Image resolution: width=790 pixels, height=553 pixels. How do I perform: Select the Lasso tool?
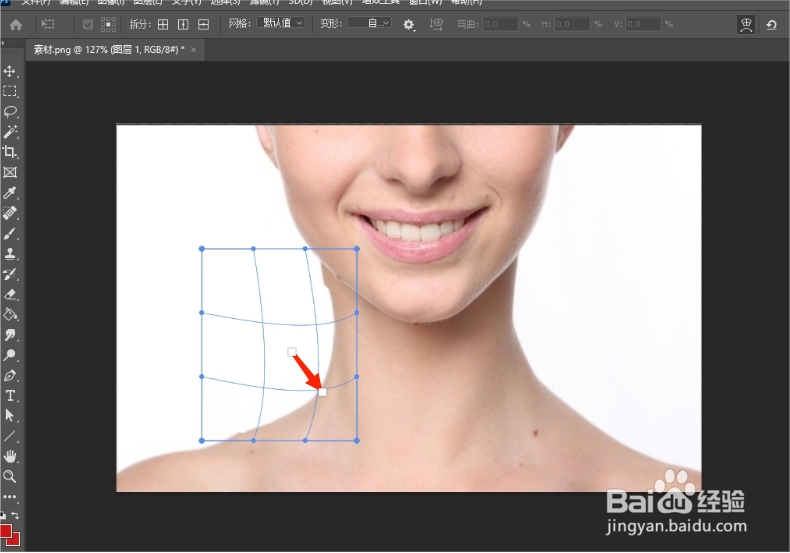[10, 111]
